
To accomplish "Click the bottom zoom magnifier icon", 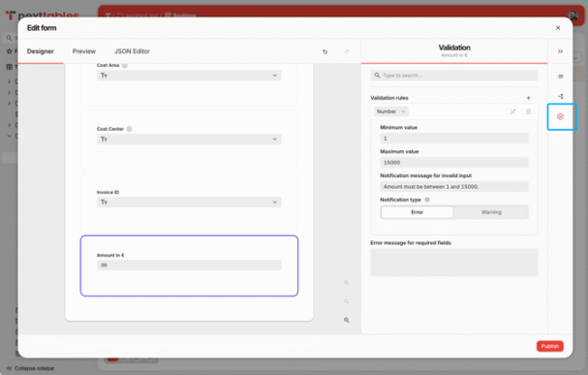I will (x=347, y=320).
